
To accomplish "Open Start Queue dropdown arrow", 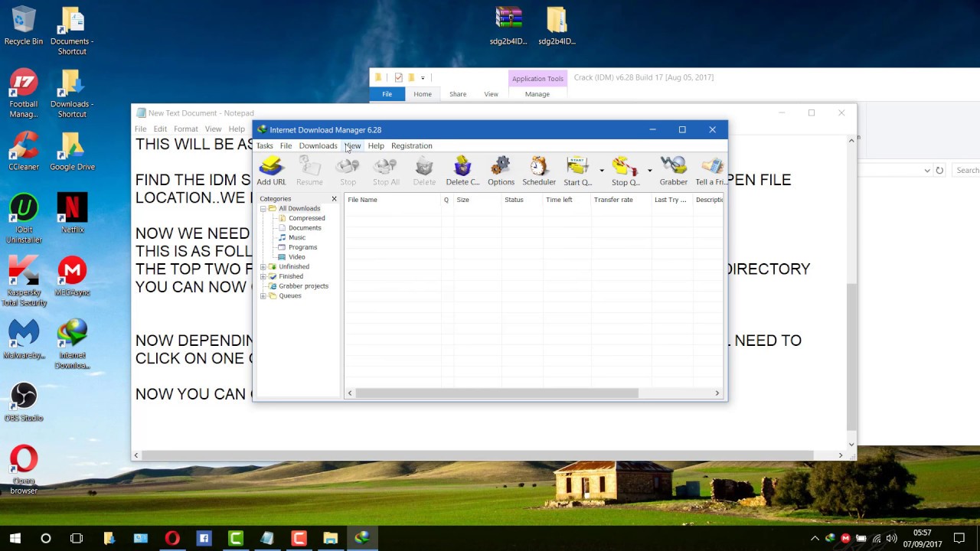I will click(x=602, y=171).
